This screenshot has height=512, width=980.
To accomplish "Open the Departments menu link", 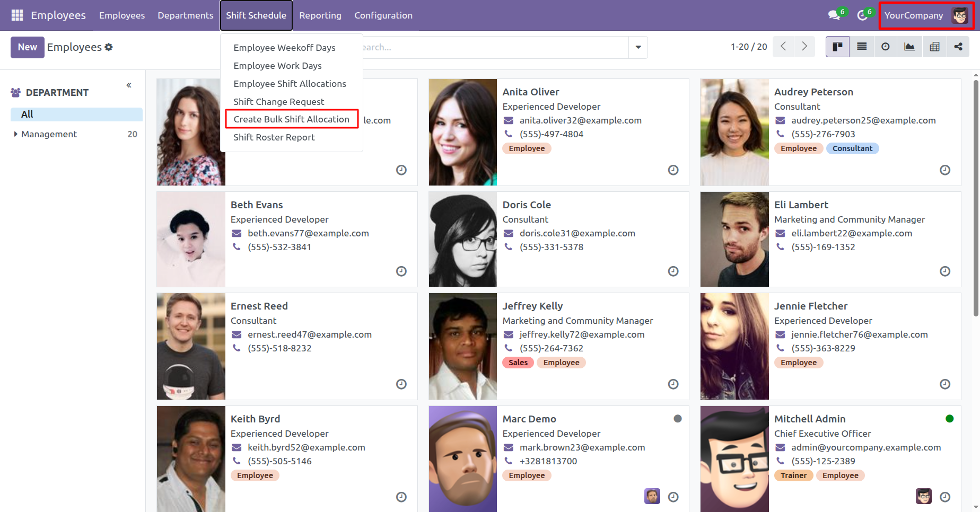I will point(185,15).
